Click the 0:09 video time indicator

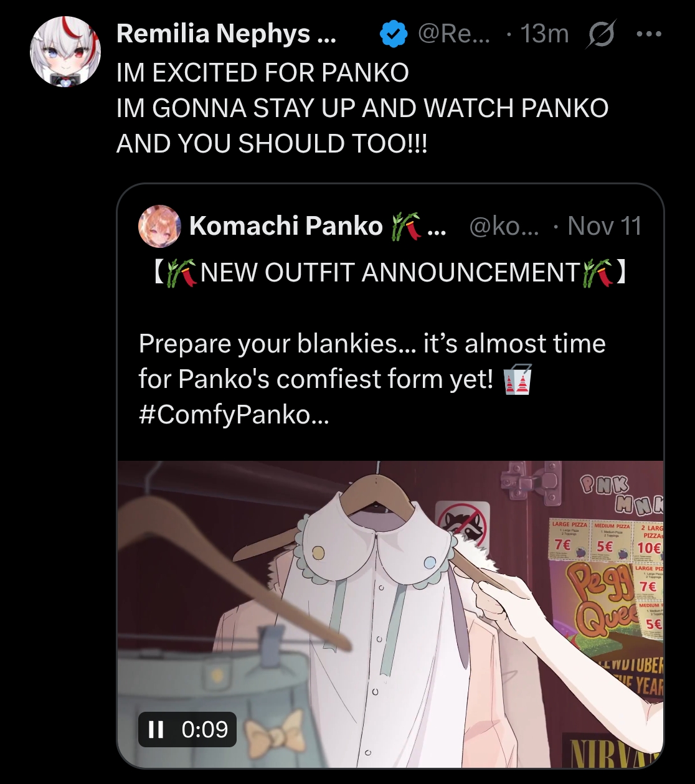[x=205, y=729]
